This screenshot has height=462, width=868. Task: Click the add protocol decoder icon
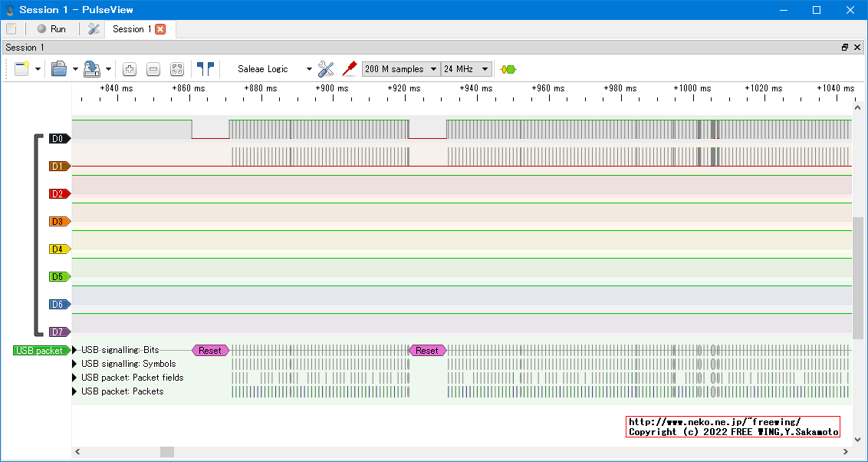(508, 69)
